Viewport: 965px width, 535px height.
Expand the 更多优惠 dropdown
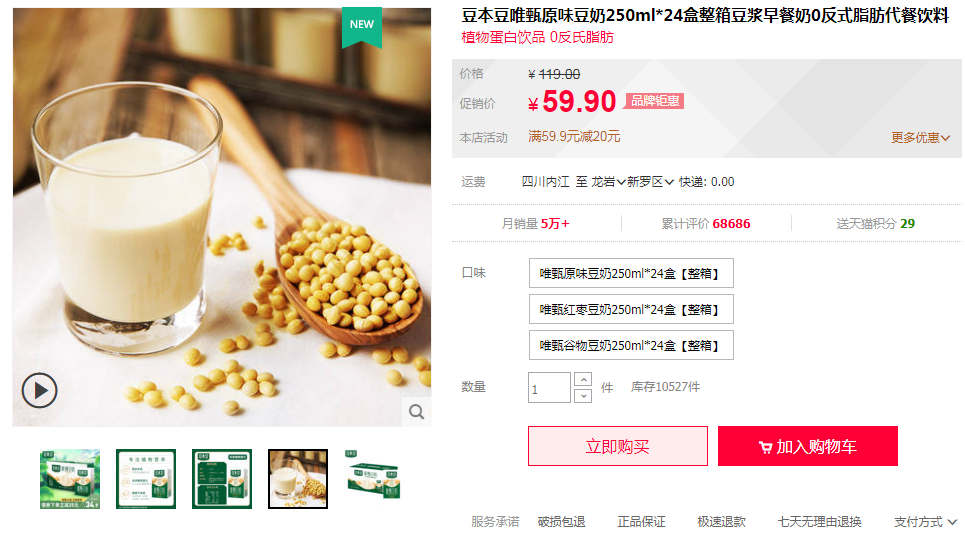pyautogui.click(x=920, y=138)
